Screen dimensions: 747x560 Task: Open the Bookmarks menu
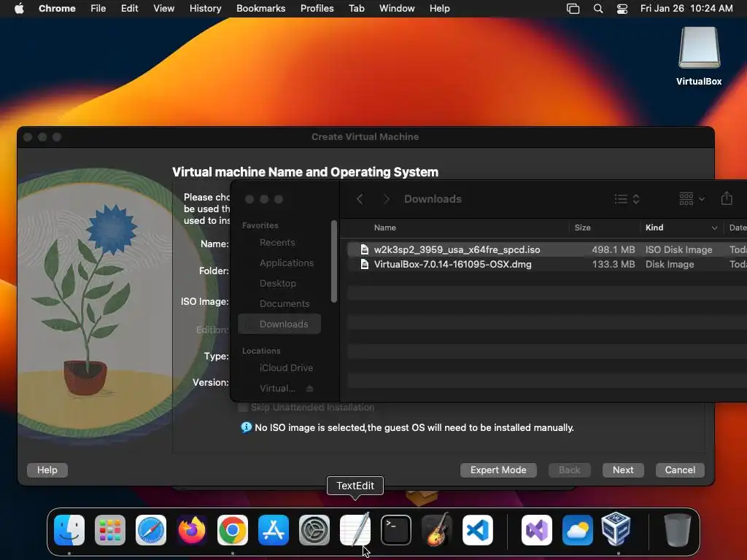260,8
